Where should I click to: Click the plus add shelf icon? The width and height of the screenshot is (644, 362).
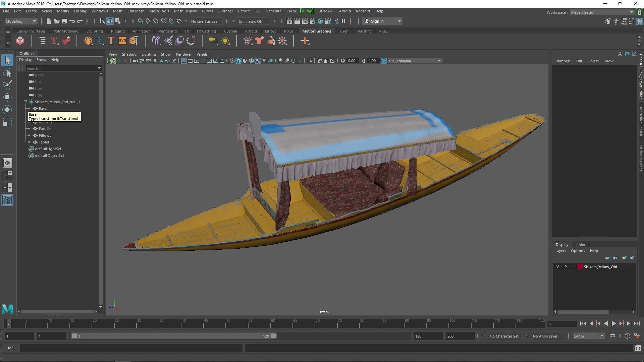[305, 41]
